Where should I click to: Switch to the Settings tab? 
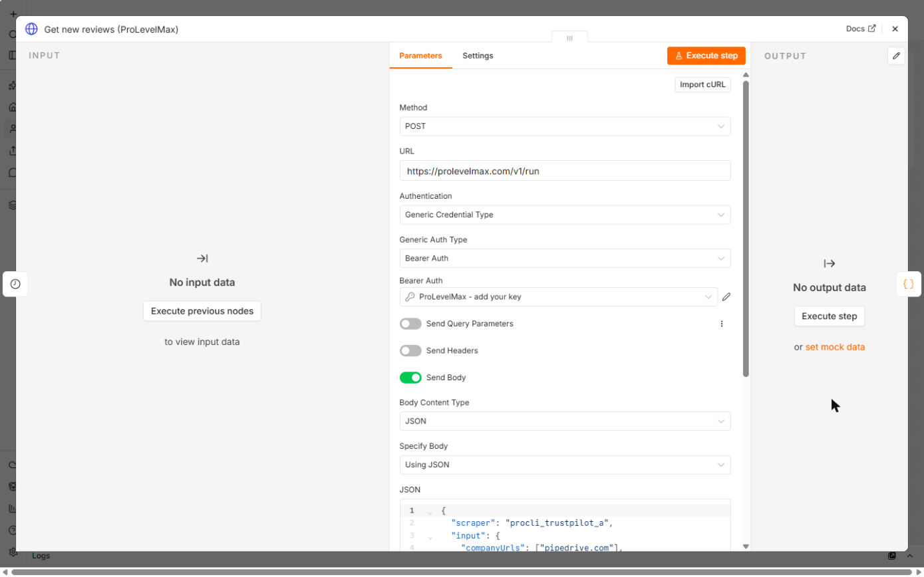click(x=478, y=56)
